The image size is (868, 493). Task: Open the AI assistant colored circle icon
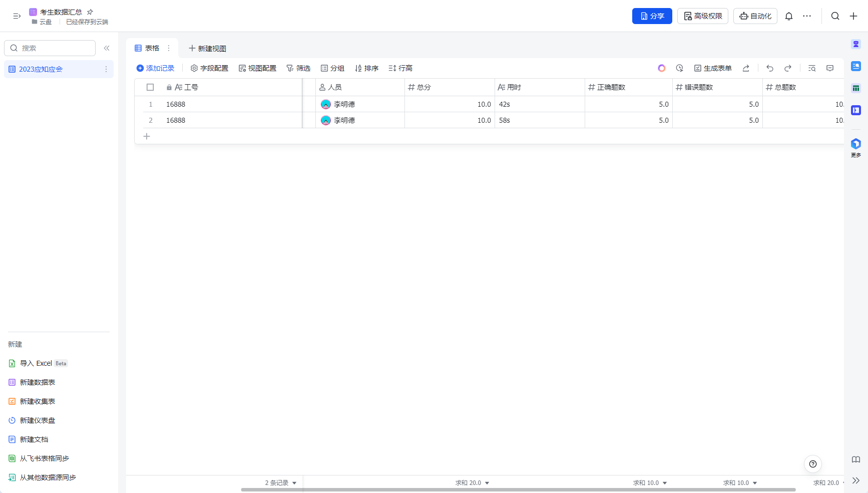pos(662,68)
